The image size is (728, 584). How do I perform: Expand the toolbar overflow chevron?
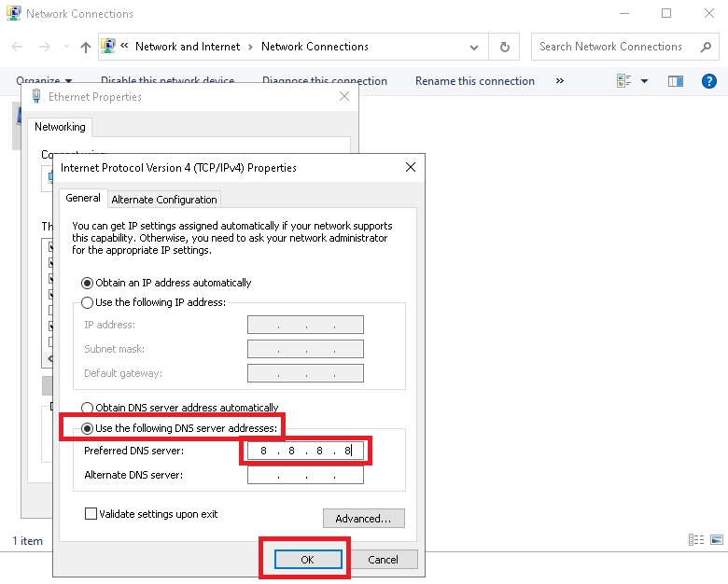[x=560, y=81]
